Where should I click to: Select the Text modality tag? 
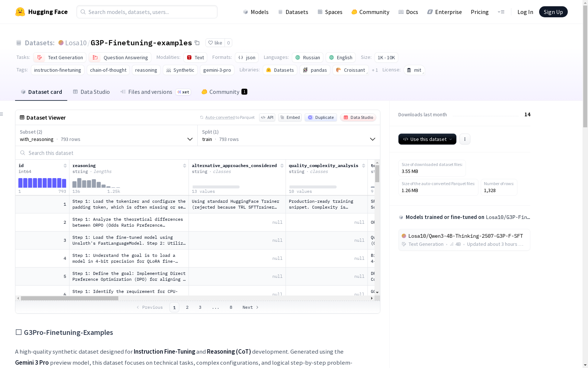point(196,57)
